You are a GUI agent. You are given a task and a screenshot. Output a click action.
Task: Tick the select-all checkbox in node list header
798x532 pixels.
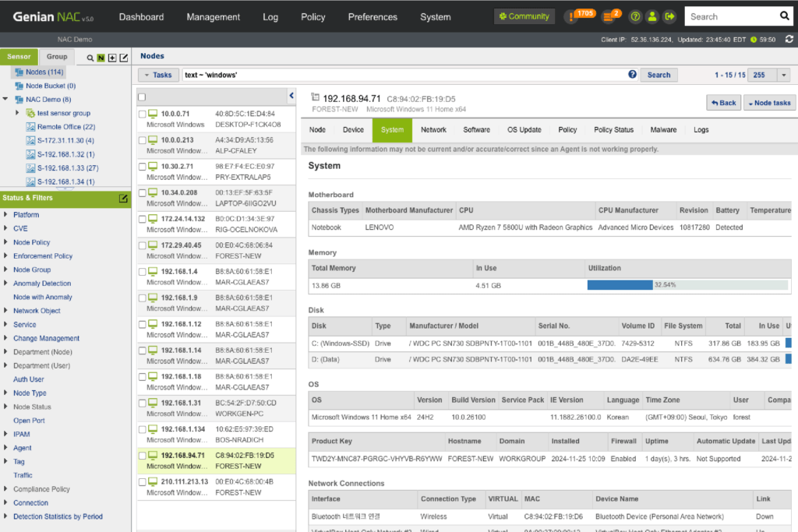[142, 97]
